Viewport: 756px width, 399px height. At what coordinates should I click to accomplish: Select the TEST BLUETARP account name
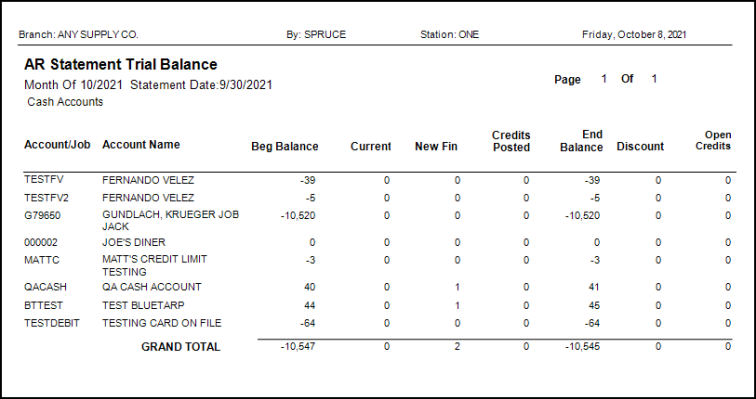click(143, 306)
